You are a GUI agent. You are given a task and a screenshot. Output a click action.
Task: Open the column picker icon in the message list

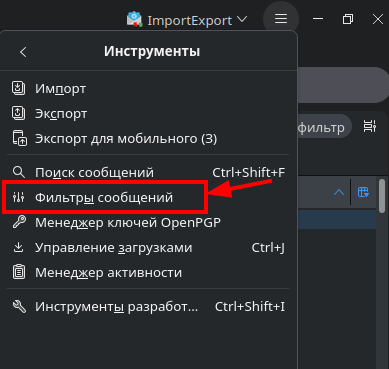click(x=363, y=192)
